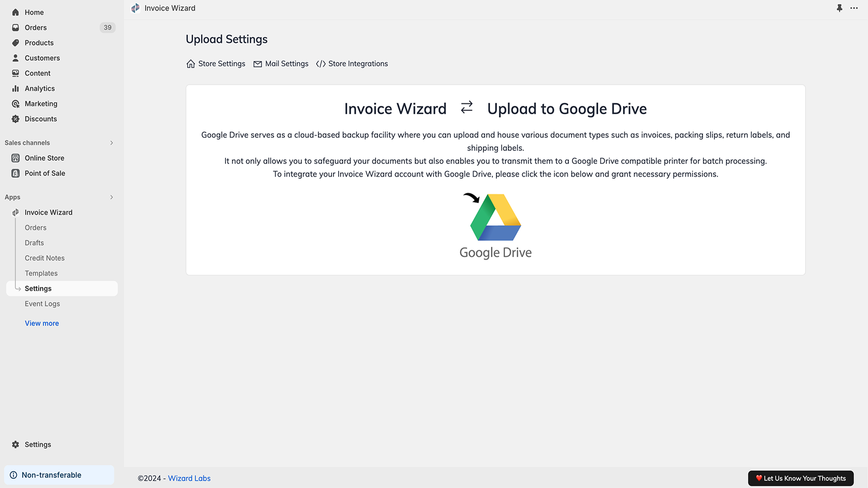Click the Google Drive text label
Viewport: 868px width, 488px height.
coord(495,253)
